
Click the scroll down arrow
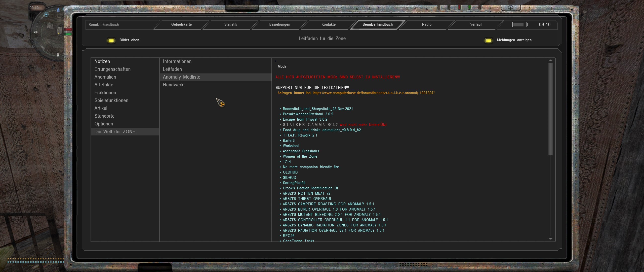point(550,239)
